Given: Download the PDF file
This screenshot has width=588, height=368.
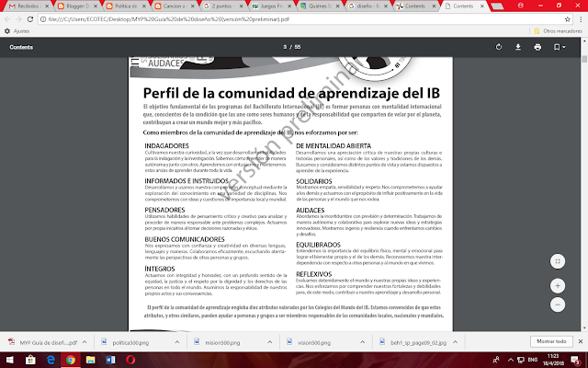Looking at the screenshot, I should pos(518,47).
